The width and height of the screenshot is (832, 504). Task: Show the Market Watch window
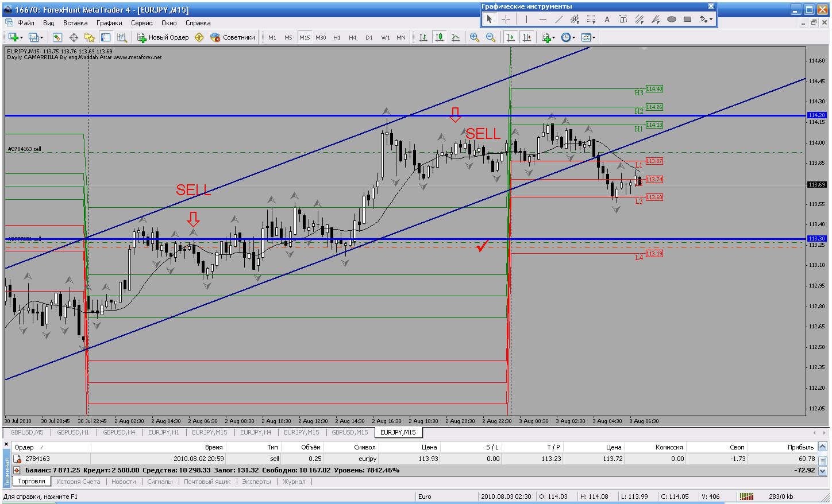[x=57, y=37]
